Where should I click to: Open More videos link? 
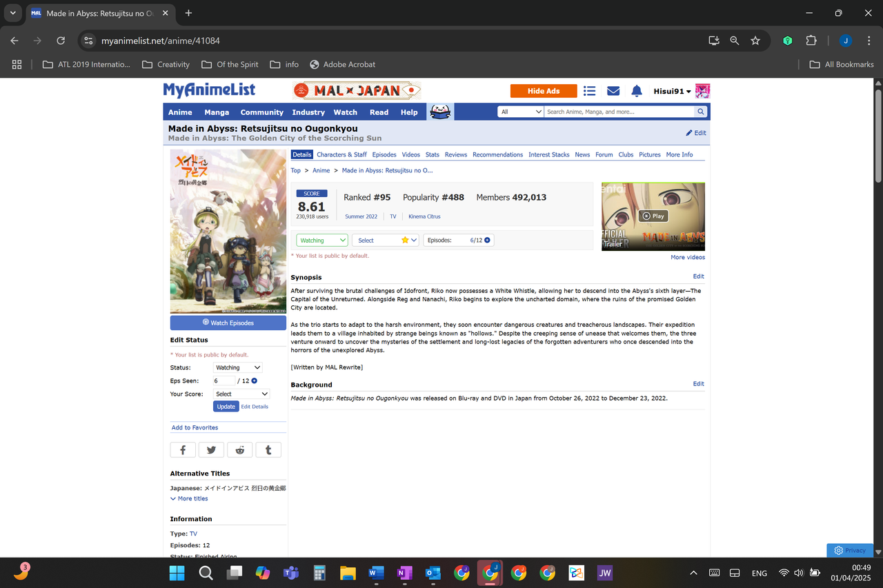(688, 257)
